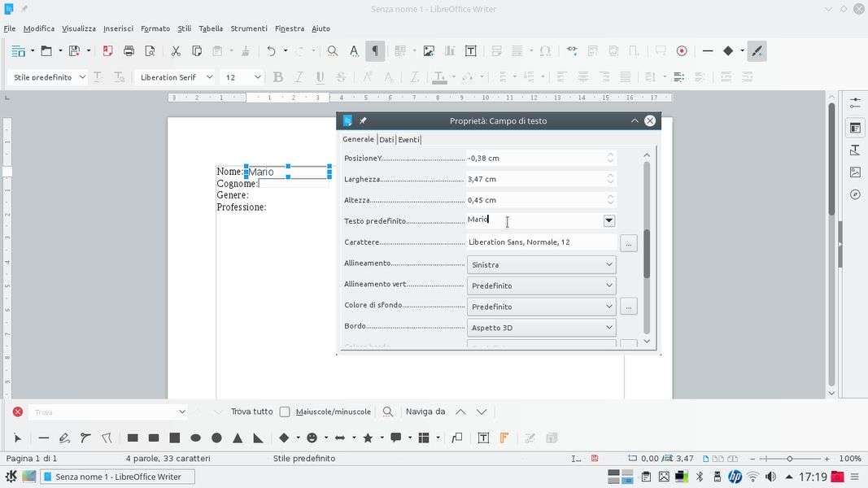Open the Navigator sidebar compass icon
Image resolution: width=868 pixels, height=488 pixels.
point(855,194)
